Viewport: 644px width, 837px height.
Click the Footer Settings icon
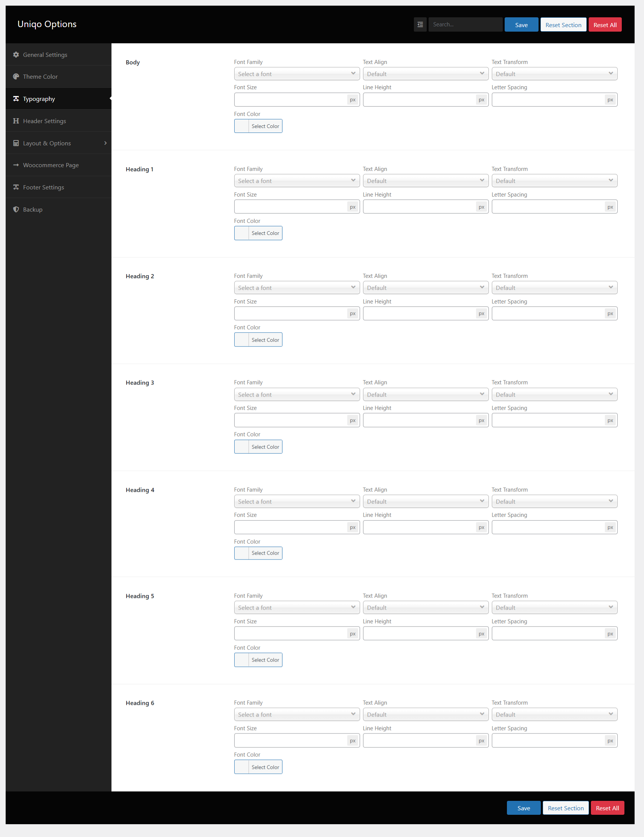point(16,188)
